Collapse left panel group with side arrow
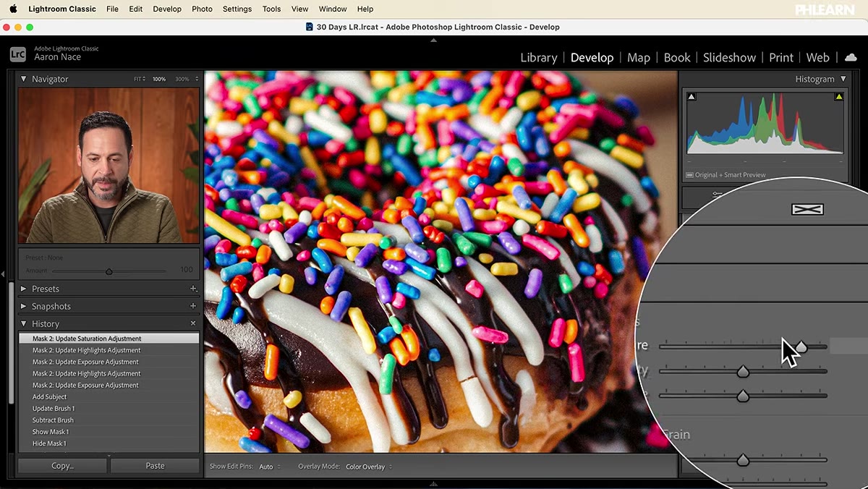 tap(3, 274)
